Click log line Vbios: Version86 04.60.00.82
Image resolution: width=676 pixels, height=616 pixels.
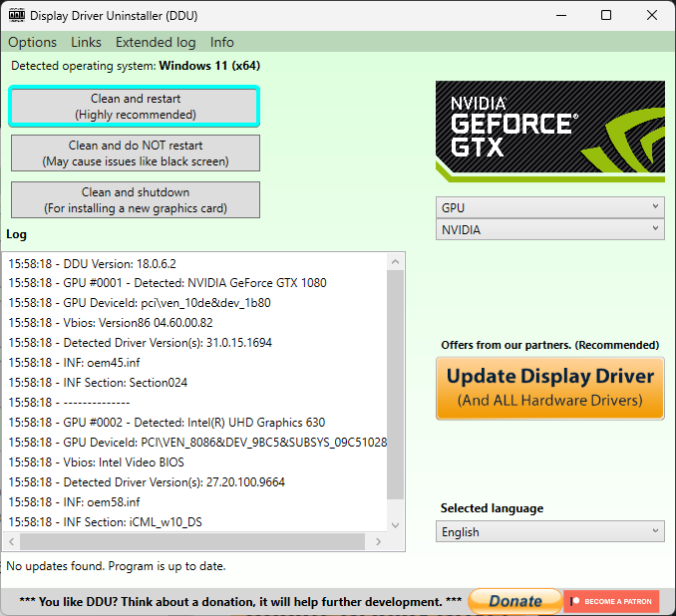[x=111, y=322]
